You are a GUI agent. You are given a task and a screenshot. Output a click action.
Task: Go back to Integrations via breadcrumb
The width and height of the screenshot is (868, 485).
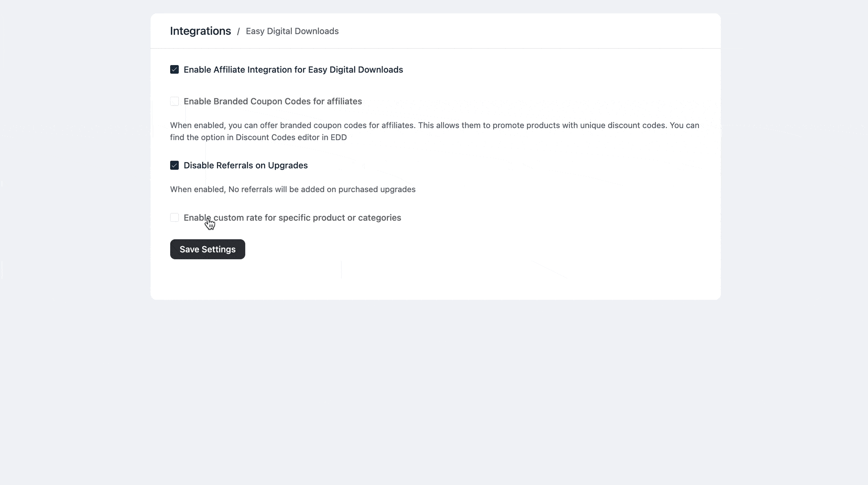tap(201, 31)
